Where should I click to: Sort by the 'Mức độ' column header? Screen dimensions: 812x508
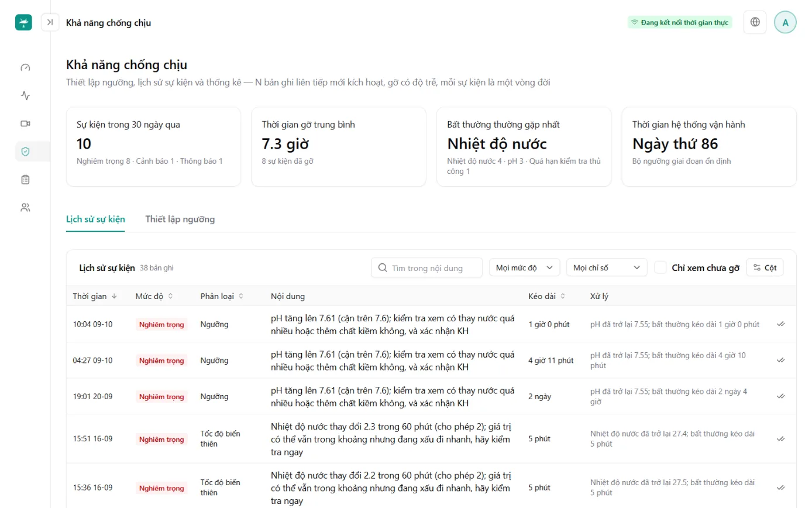click(154, 296)
